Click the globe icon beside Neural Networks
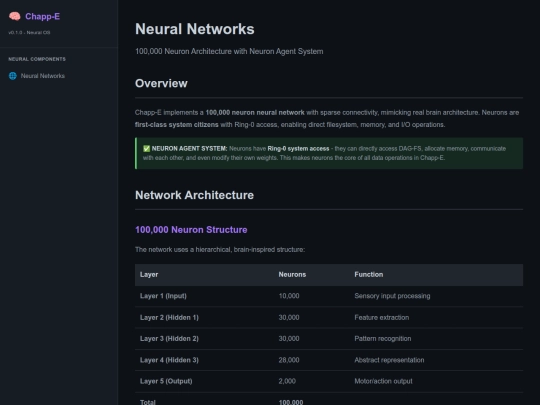Viewport: 540px width, 405px height. 13,76
